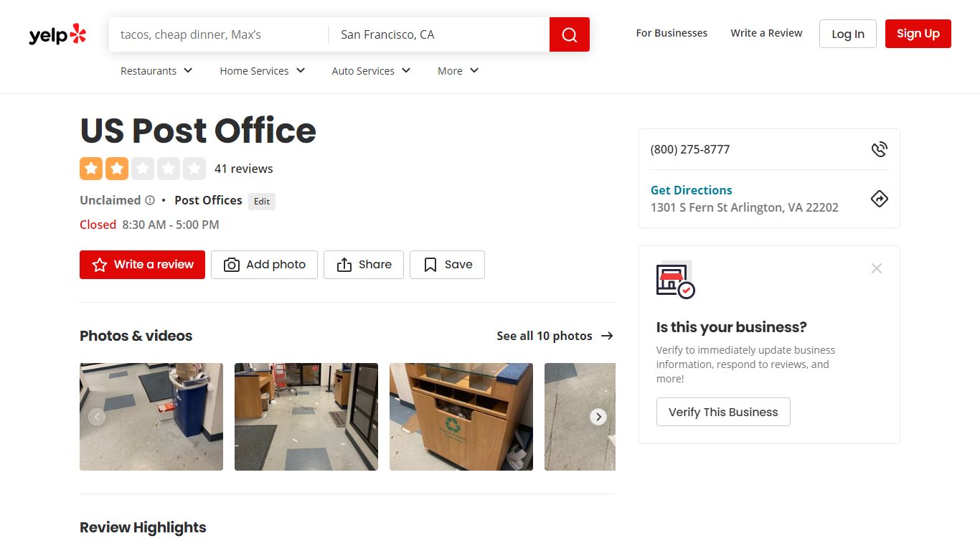Click the info icon beside Unclaimed
This screenshot has height=551, width=980.
coord(150,200)
